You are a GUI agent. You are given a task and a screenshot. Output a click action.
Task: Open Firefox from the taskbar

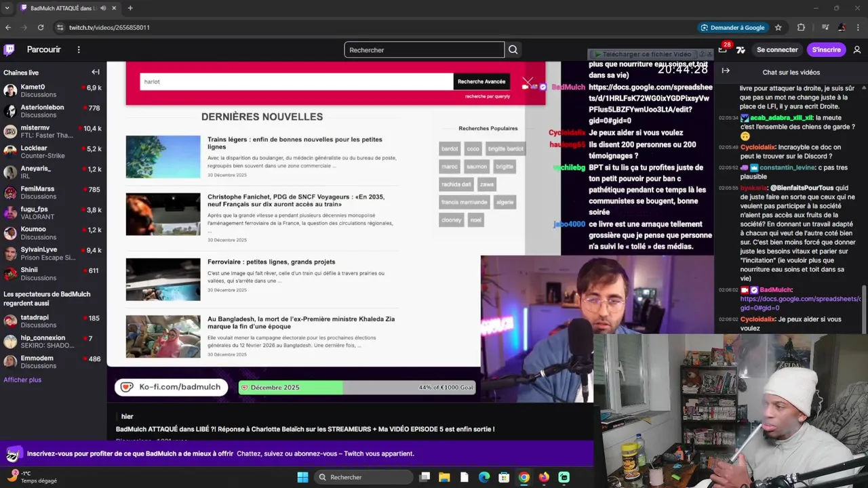(544, 477)
